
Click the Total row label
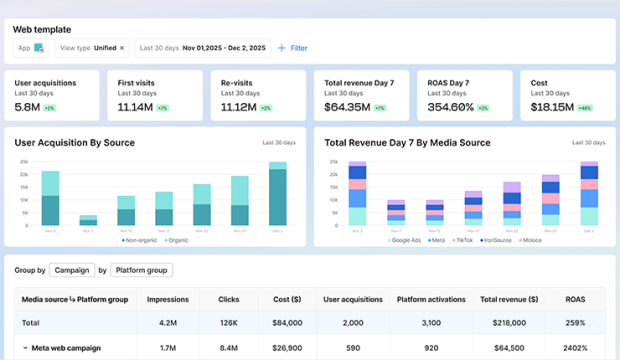click(x=30, y=323)
